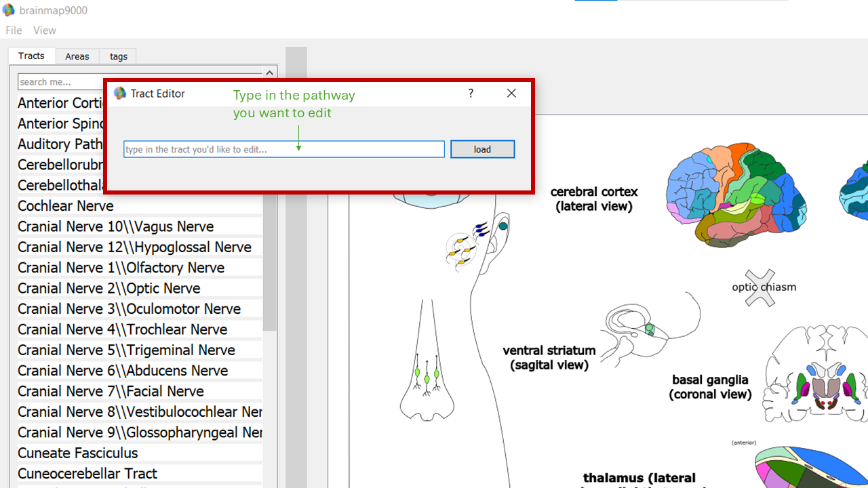Click the brainmap9000 app icon in title bar

[8, 10]
